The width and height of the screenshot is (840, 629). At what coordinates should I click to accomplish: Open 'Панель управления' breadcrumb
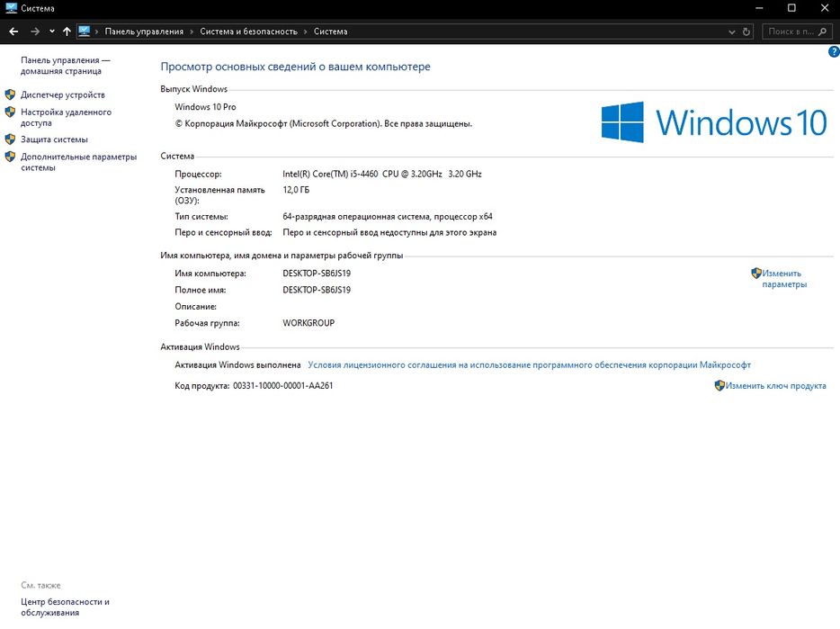[144, 31]
